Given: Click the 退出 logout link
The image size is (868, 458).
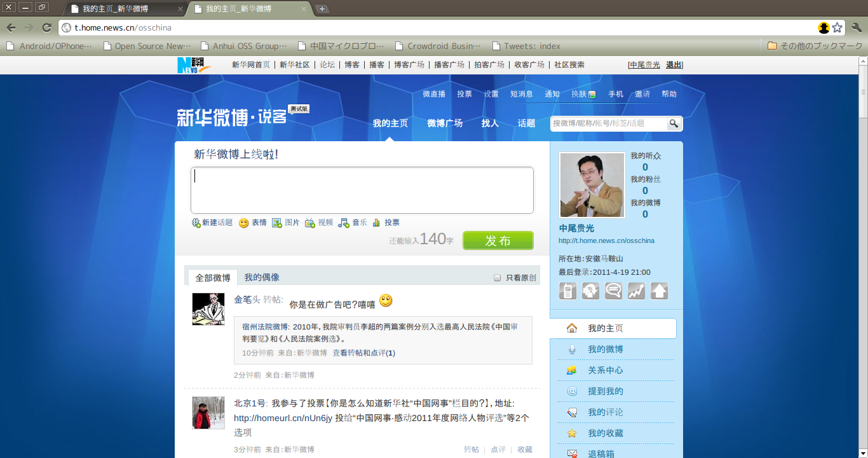Looking at the screenshot, I should pos(674,65).
